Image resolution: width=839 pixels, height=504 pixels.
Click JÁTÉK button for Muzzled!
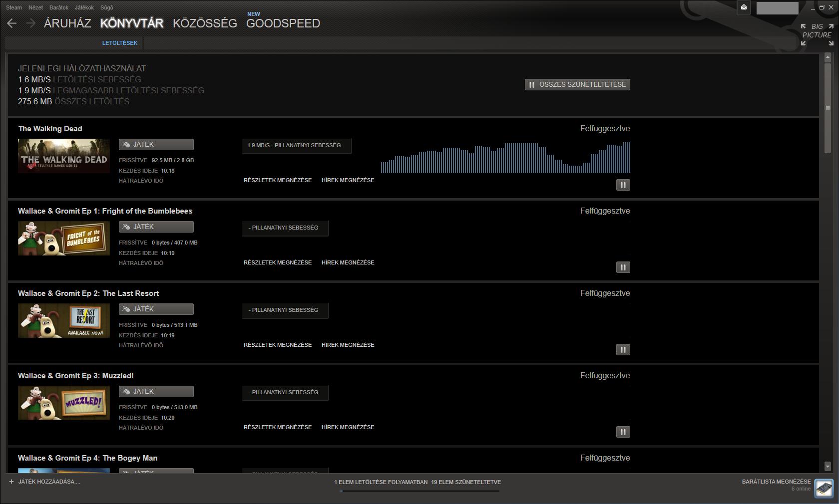click(x=156, y=392)
